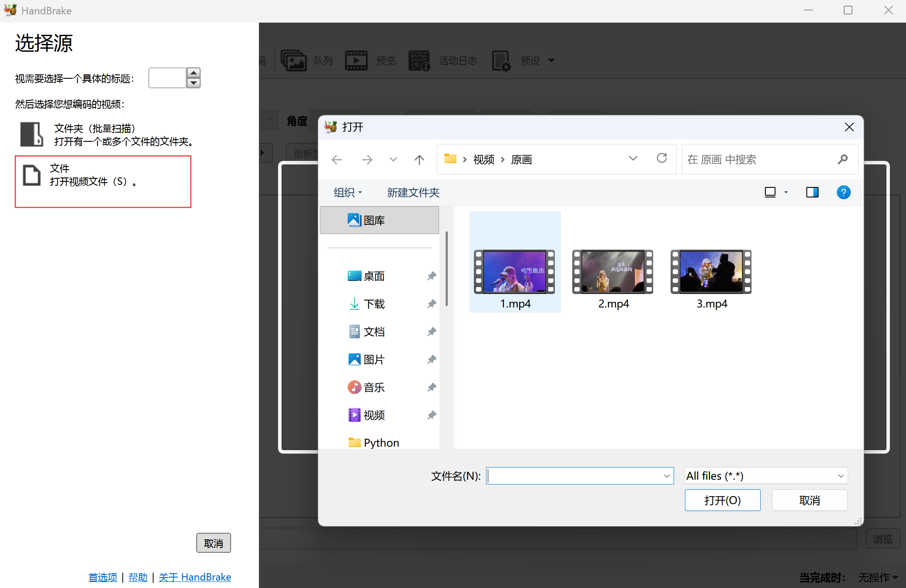The height and width of the screenshot is (588, 906).
Task: Open the 组织 menu
Action: (x=347, y=192)
